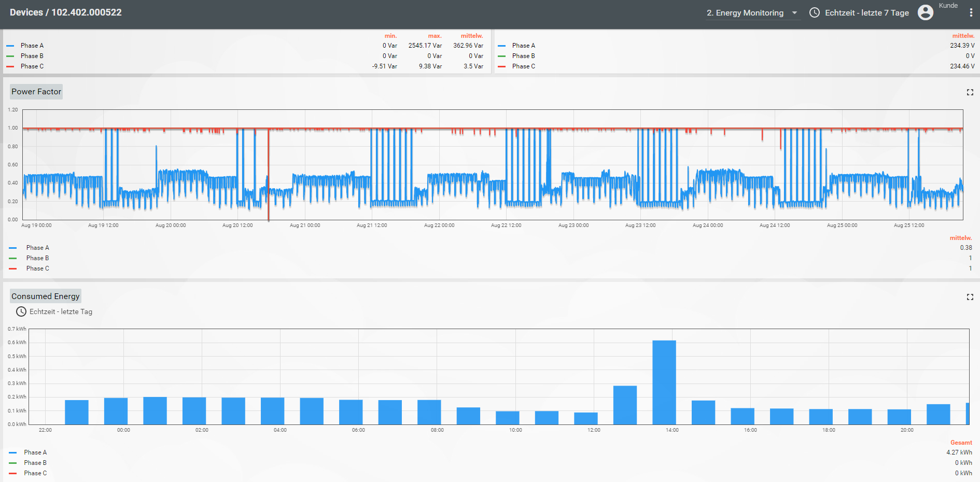Click the 234.46 V voltage value
Image resolution: width=980 pixels, height=482 pixels.
(962, 66)
